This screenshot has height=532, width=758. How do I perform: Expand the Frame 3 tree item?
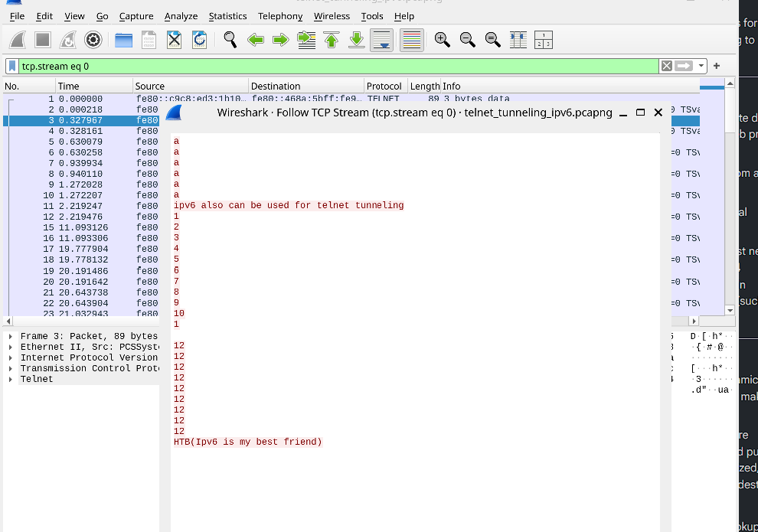pyautogui.click(x=10, y=336)
